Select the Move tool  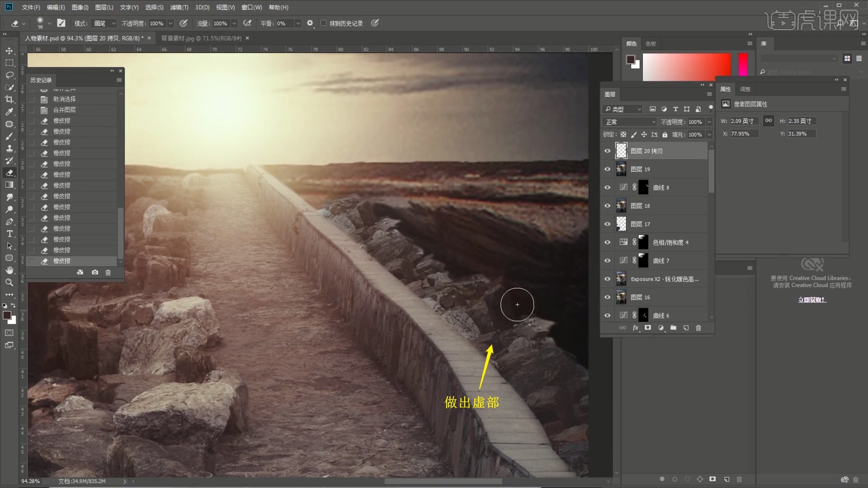tap(9, 51)
